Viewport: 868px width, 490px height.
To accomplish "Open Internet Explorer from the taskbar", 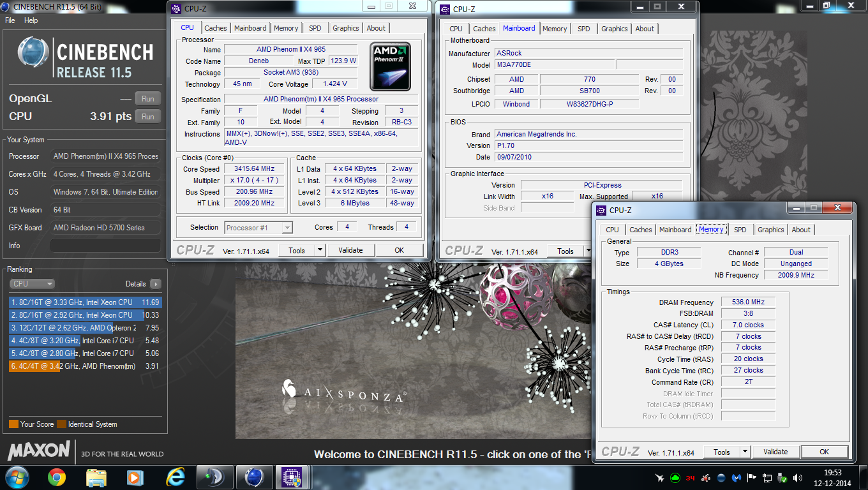I will (175, 477).
